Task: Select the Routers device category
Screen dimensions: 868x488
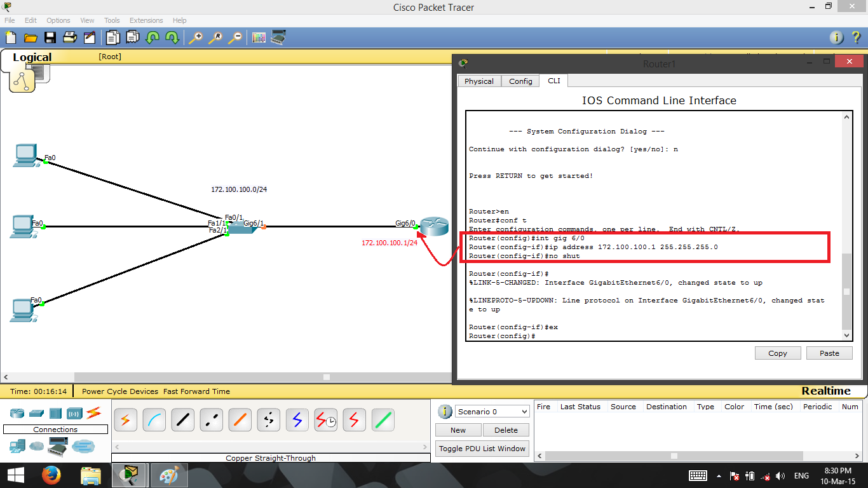Action: (x=17, y=413)
